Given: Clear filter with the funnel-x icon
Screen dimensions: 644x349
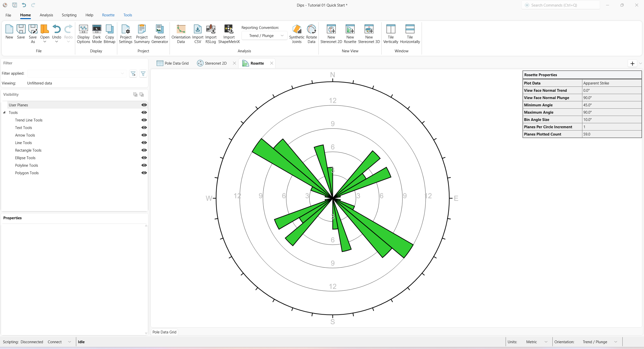Looking at the screenshot, I should coord(133,74).
